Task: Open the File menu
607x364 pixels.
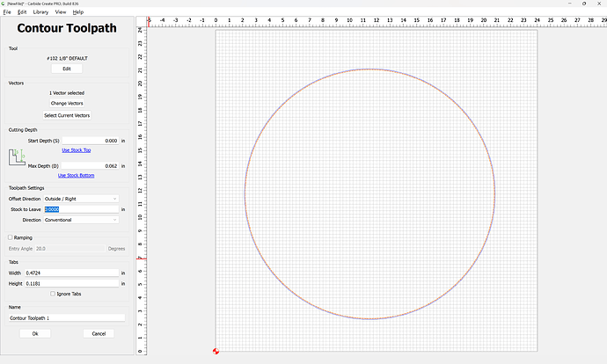Action: (x=7, y=12)
